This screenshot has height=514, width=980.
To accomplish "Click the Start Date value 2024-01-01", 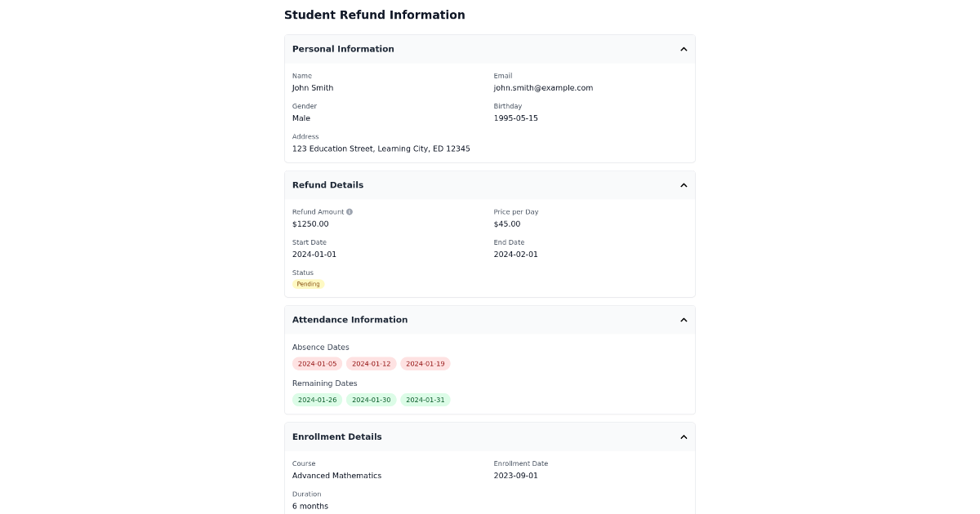I will coord(314,254).
